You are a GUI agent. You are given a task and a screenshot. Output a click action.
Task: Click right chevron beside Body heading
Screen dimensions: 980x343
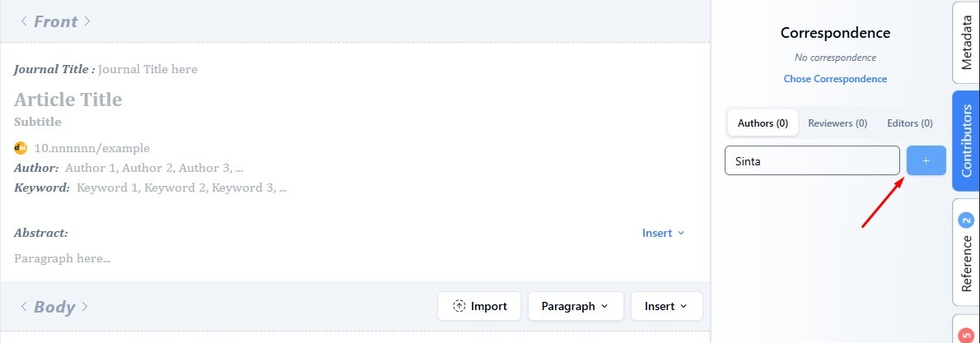pyautogui.click(x=85, y=307)
